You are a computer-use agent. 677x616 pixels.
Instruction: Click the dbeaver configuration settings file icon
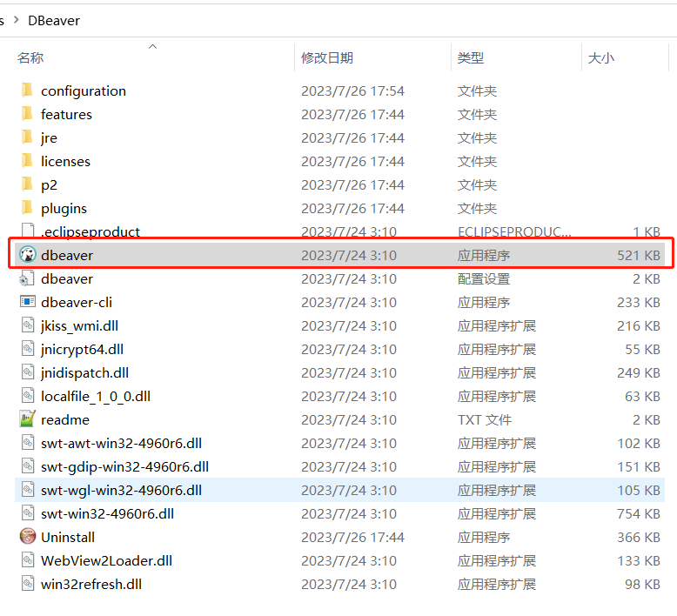click(x=27, y=278)
